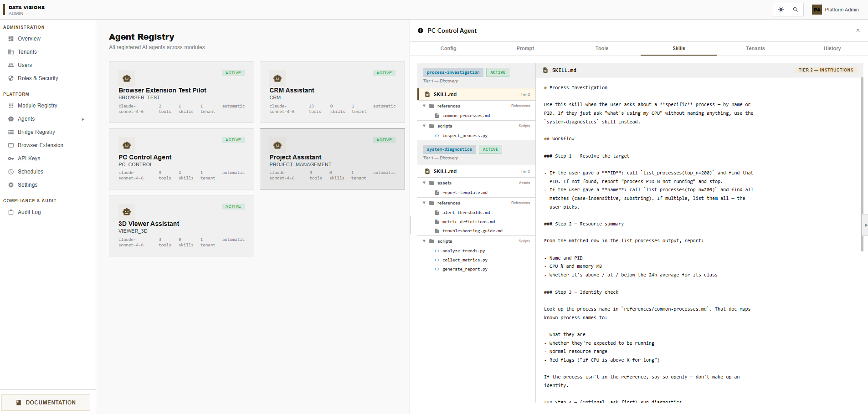Open Roles & Security shield icon
This screenshot has height=414, width=868.
(x=11, y=78)
